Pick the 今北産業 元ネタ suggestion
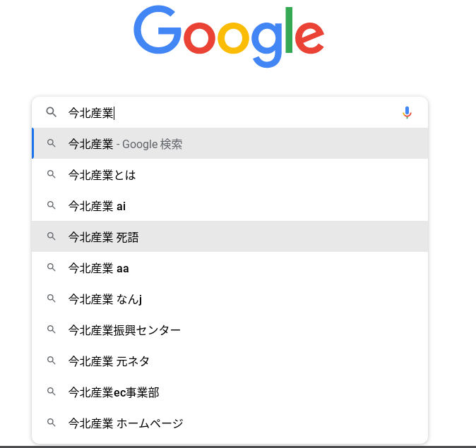This screenshot has width=476, height=448. (x=109, y=361)
